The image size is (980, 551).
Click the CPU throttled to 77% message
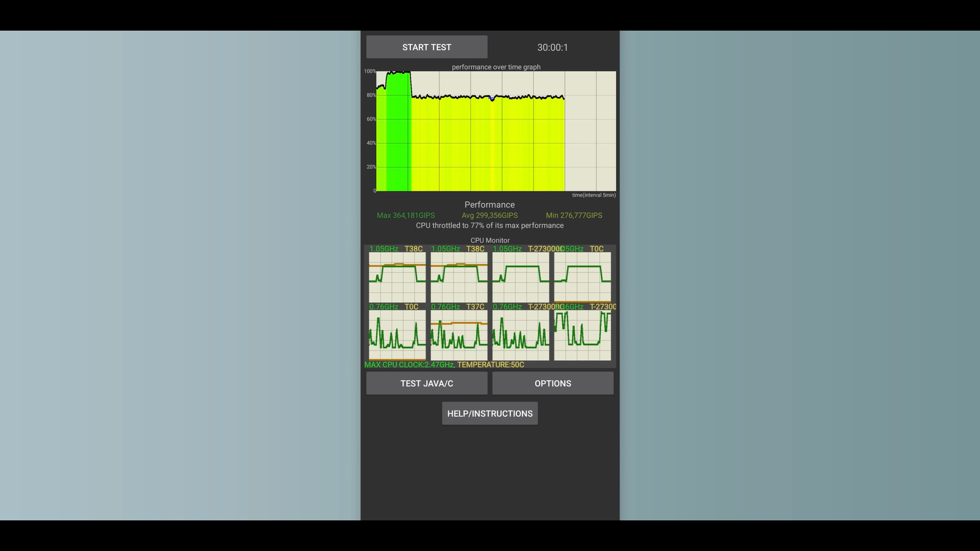pyautogui.click(x=489, y=225)
